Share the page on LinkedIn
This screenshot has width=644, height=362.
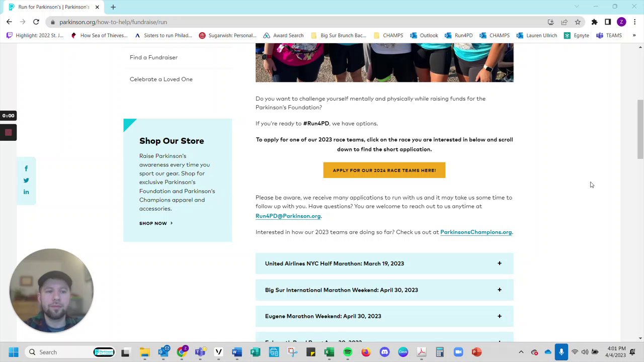[26, 192]
